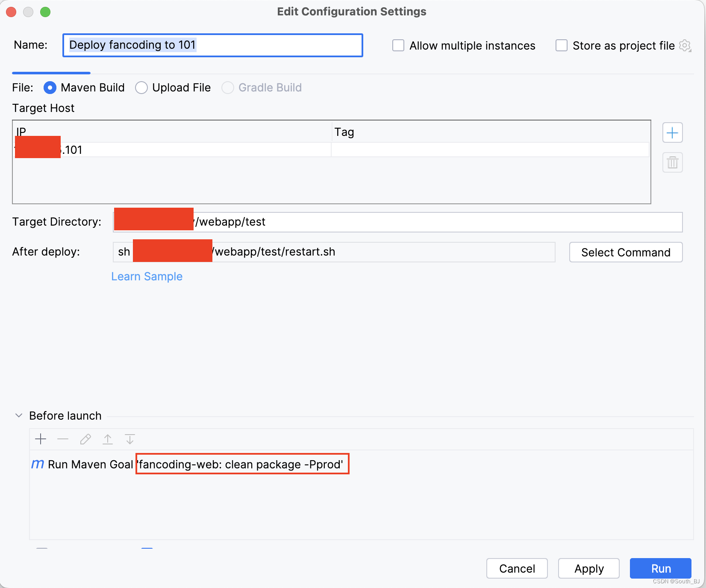This screenshot has width=706, height=588.
Task: Edit the Before launch task with pencil icon
Action: (x=85, y=439)
